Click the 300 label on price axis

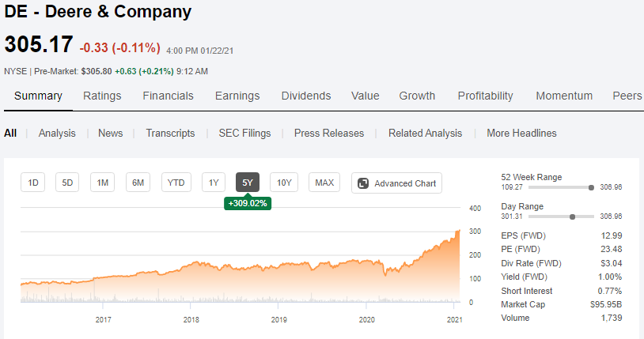point(475,231)
